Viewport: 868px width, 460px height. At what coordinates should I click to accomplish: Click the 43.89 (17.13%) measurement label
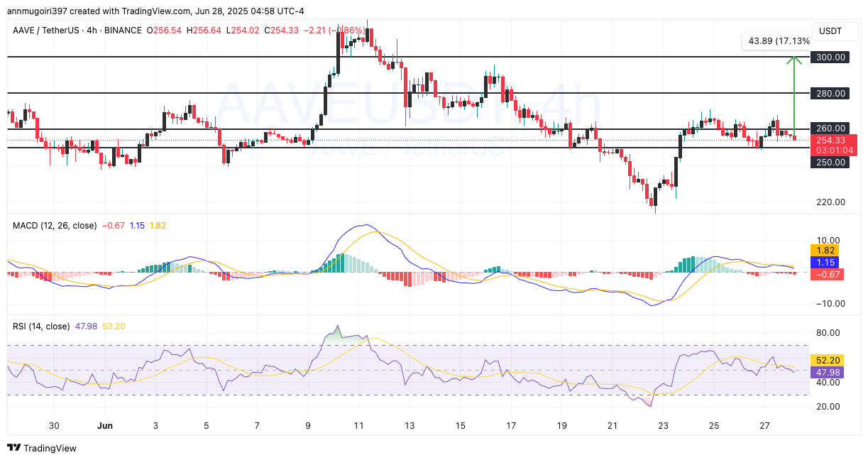777,41
